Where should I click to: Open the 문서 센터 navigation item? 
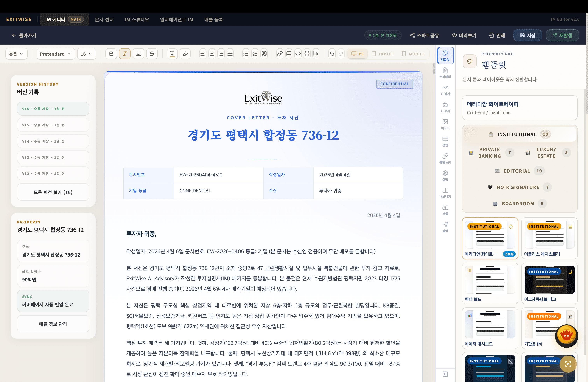(104, 19)
